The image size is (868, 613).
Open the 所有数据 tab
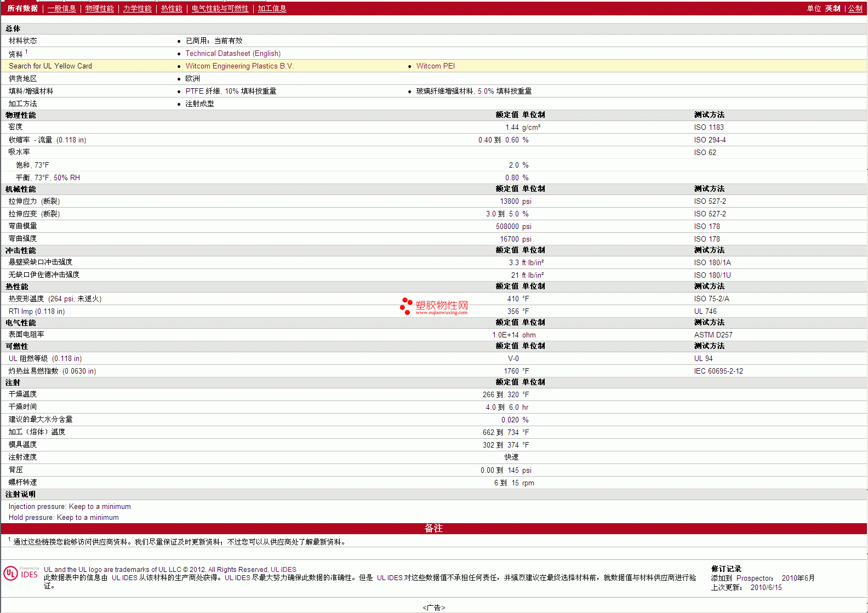pos(22,8)
